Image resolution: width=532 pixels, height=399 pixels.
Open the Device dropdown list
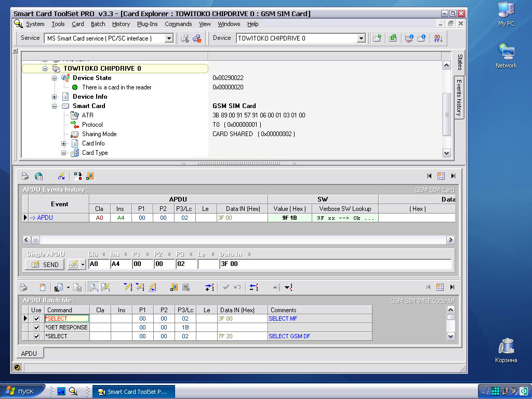pyautogui.click(x=361, y=38)
